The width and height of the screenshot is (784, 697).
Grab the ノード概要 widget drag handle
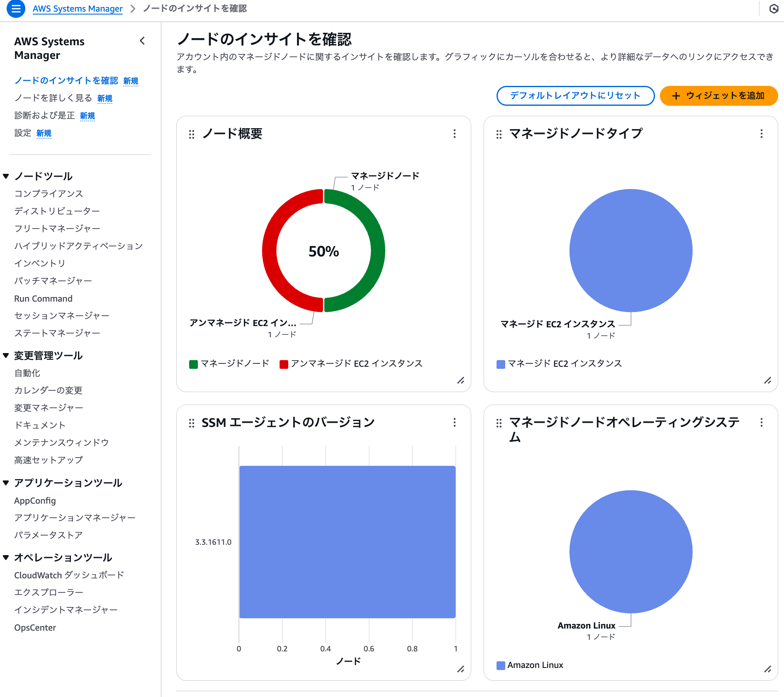(x=192, y=134)
